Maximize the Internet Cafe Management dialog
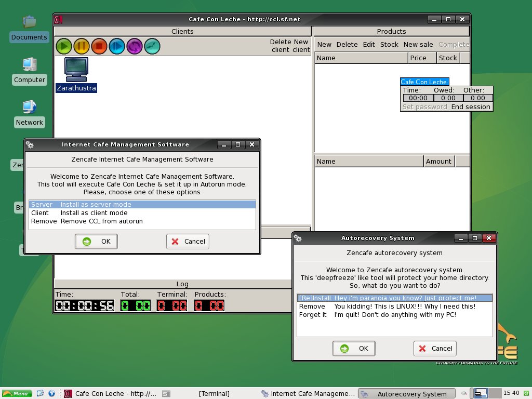 pyautogui.click(x=238, y=144)
